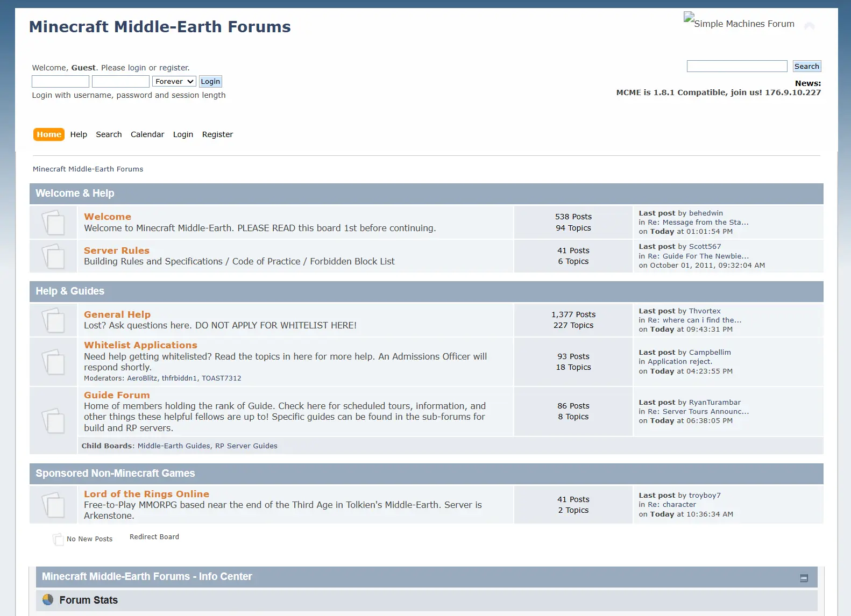This screenshot has height=616, width=851.
Task: Click the Welcome & Help category header
Action: point(427,194)
